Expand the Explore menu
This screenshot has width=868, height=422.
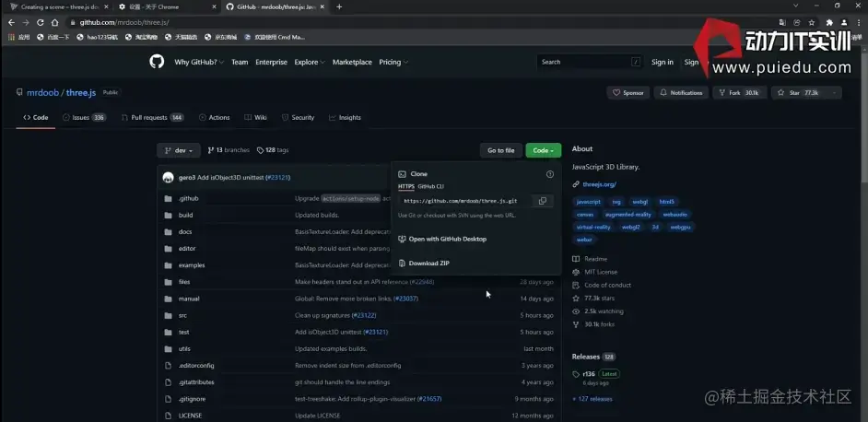coord(310,62)
